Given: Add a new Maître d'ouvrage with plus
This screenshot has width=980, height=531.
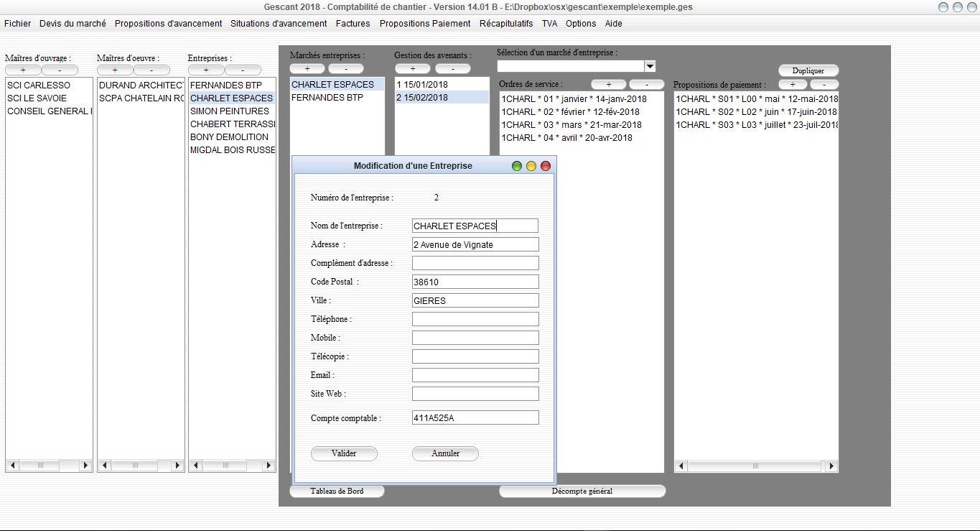Looking at the screenshot, I should click(x=23, y=70).
